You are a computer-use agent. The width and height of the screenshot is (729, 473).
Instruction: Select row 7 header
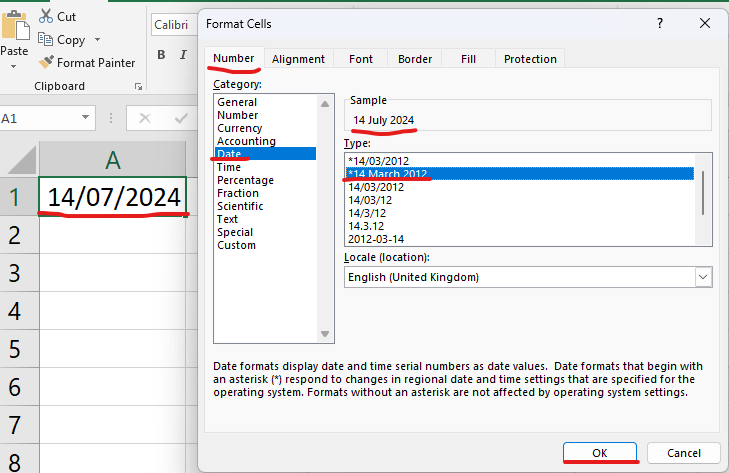(x=19, y=425)
